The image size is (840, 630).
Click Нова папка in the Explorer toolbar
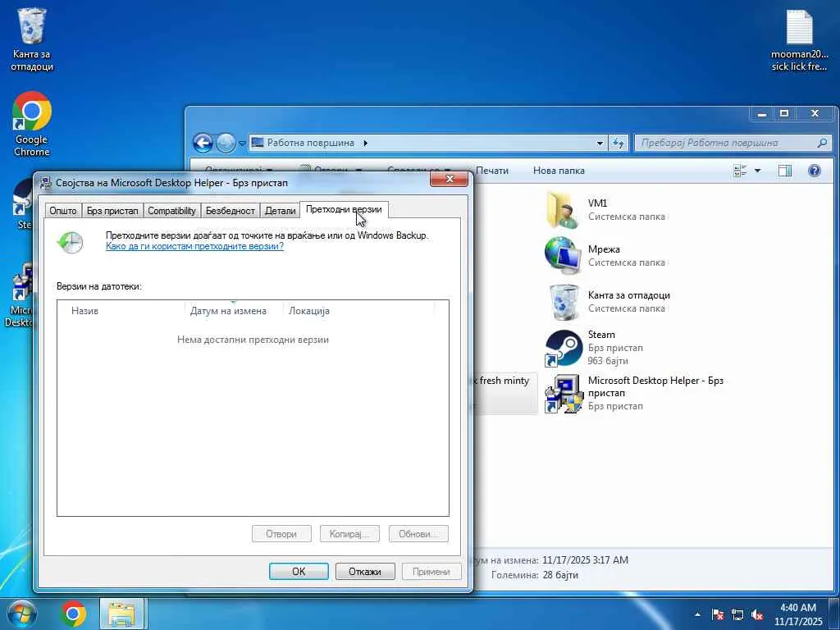click(559, 171)
